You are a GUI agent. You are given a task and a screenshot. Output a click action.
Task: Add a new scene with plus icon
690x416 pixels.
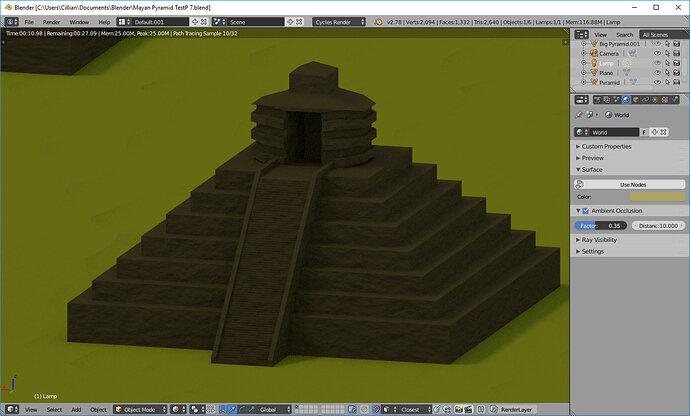tap(290, 22)
